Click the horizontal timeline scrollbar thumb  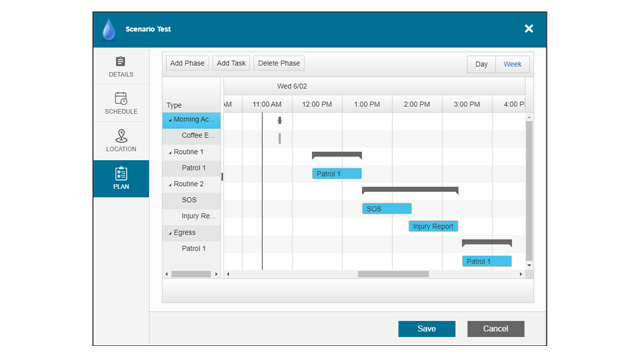393,274
